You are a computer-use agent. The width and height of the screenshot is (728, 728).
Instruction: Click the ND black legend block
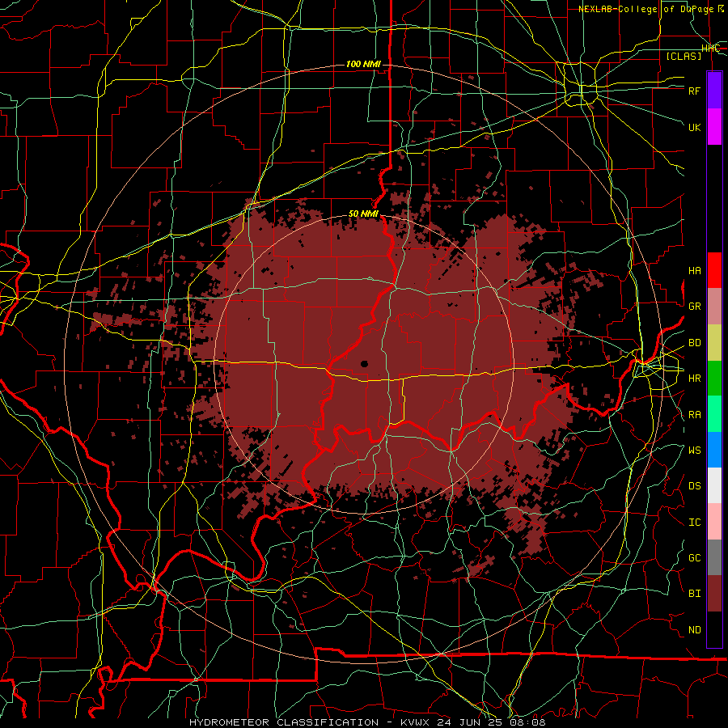pyautogui.click(x=714, y=629)
